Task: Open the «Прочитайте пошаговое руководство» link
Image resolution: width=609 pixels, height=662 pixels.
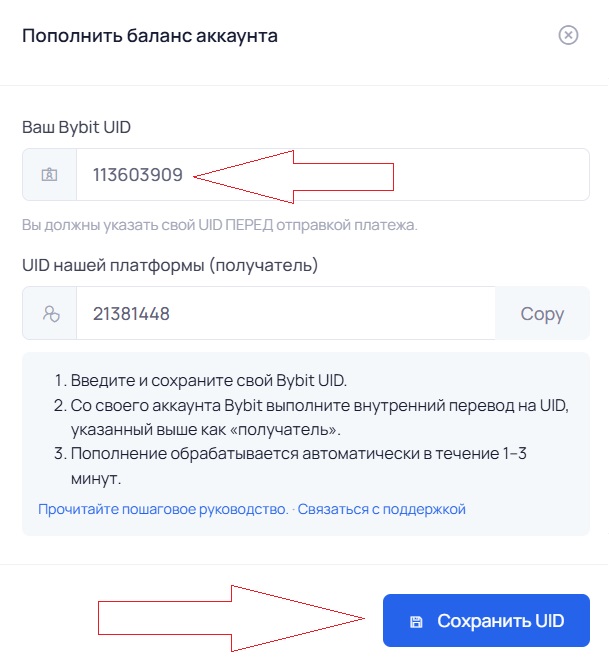Action: (x=163, y=509)
